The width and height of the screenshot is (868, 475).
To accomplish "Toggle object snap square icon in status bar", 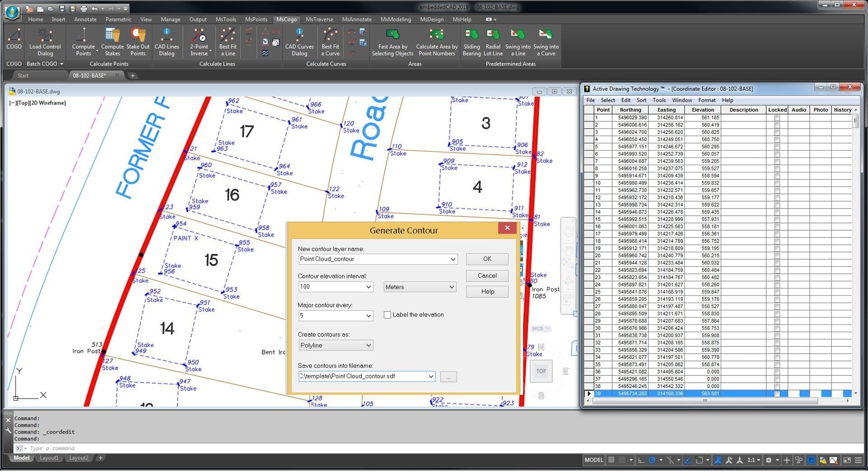I will pyautogui.click(x=699, y=460).
